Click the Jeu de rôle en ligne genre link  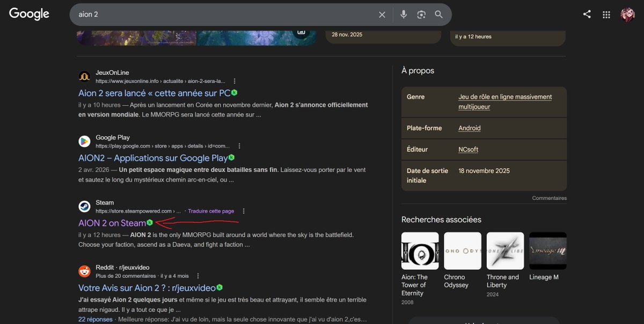(x=505, y=102)
